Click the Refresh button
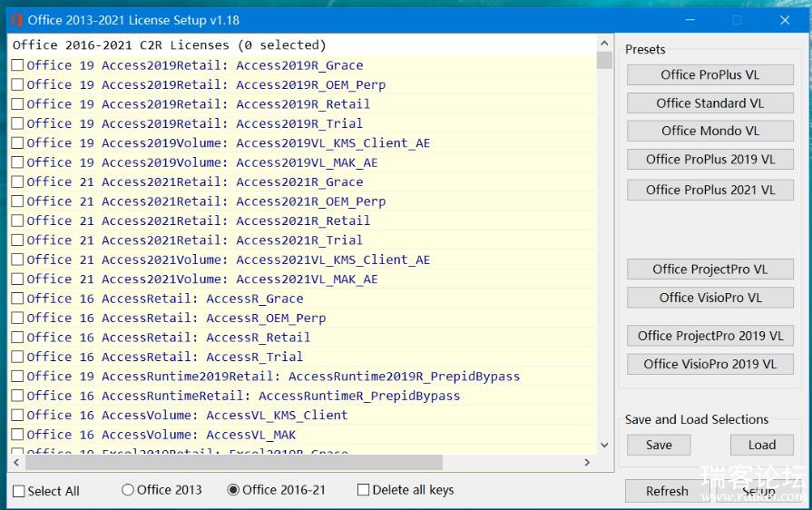The image size is (812, 510). (667, 491)
